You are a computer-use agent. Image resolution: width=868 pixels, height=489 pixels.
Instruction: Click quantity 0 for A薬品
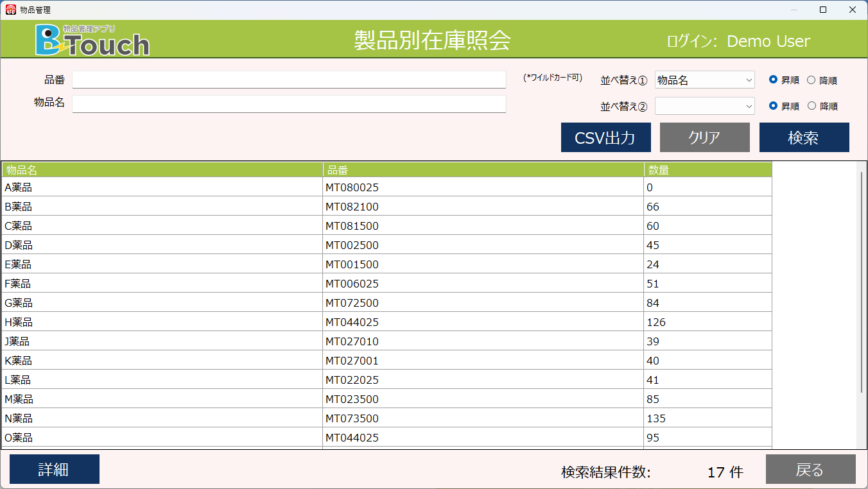pyautogui.click(x=650, y=187)
